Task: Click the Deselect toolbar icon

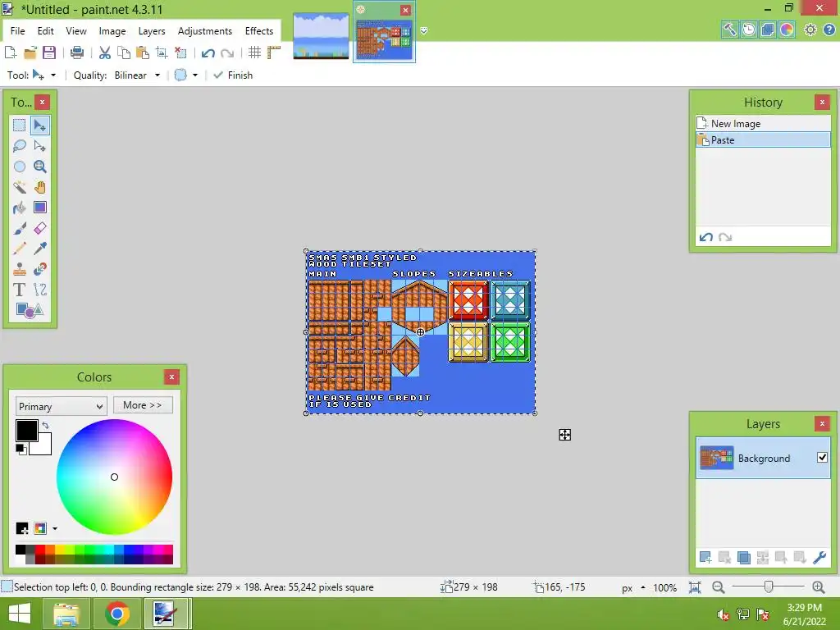Action: click(180, 52)
